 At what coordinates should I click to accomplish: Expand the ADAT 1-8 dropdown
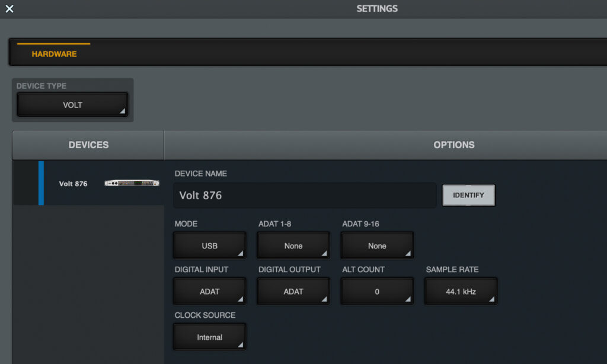pos(293,245)
